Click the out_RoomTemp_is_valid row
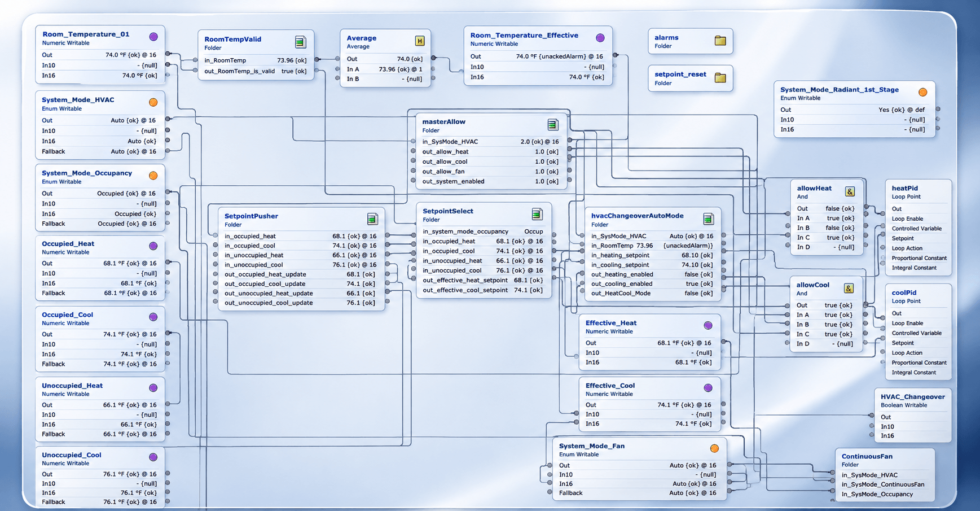Image resolution: width=980 pixels, height=511 pixels. point(256,71)
